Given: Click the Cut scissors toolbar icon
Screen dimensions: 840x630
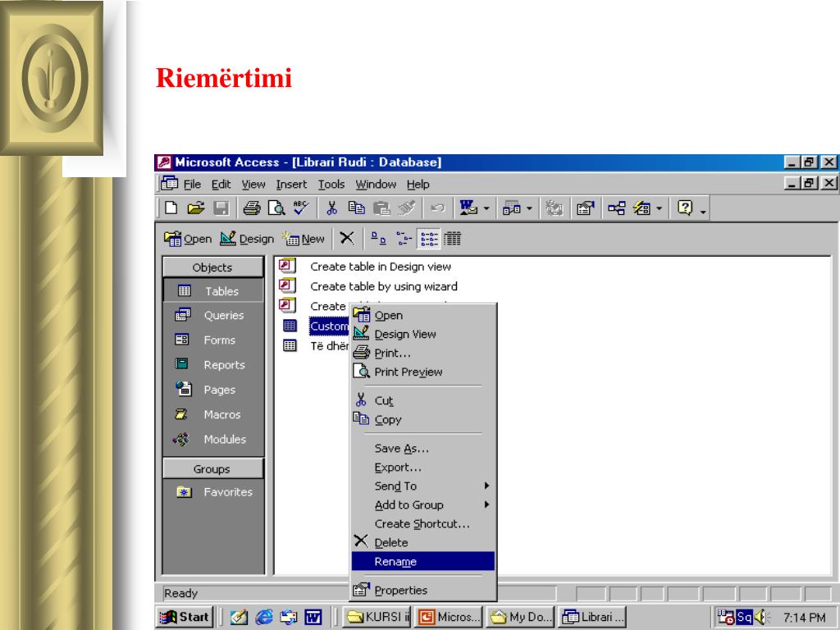Looking at the screenshot, I should (332, 208).
